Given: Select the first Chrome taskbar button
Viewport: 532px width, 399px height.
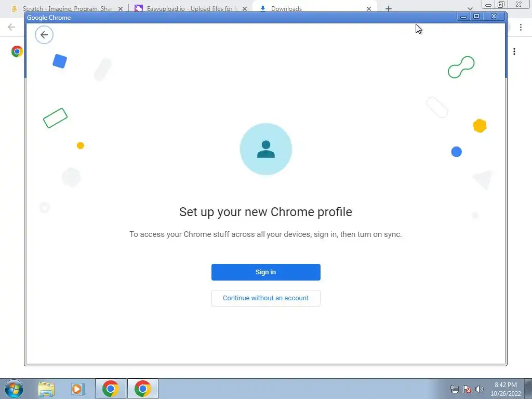Looking at the screenshot, I should tap(111, 389).
